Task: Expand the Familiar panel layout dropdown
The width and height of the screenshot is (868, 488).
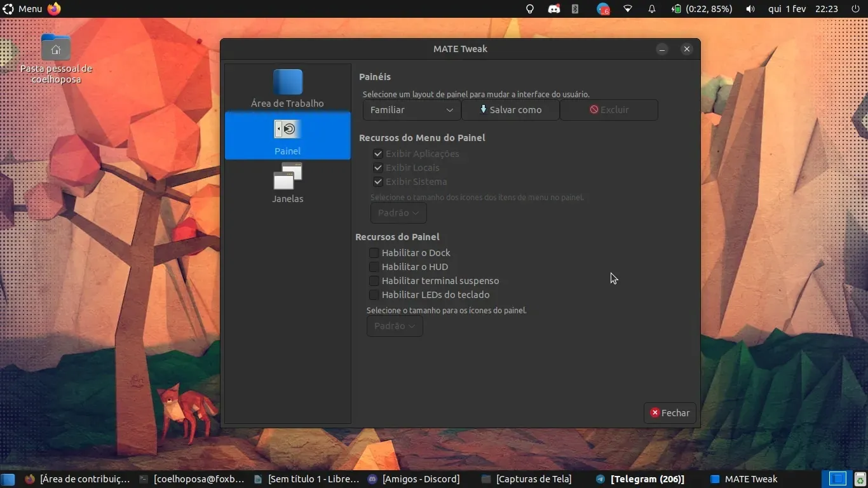Action: point(412,110)
